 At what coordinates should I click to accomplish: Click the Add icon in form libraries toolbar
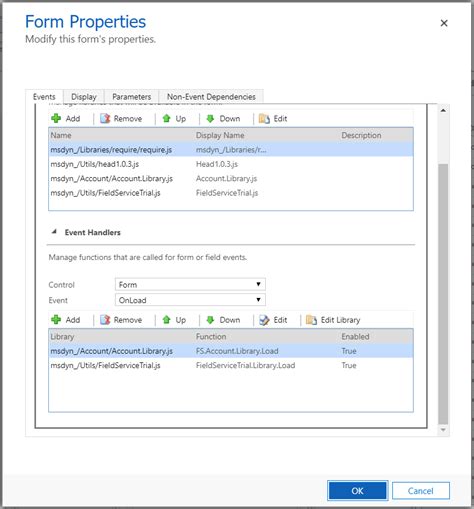(56, 118)
